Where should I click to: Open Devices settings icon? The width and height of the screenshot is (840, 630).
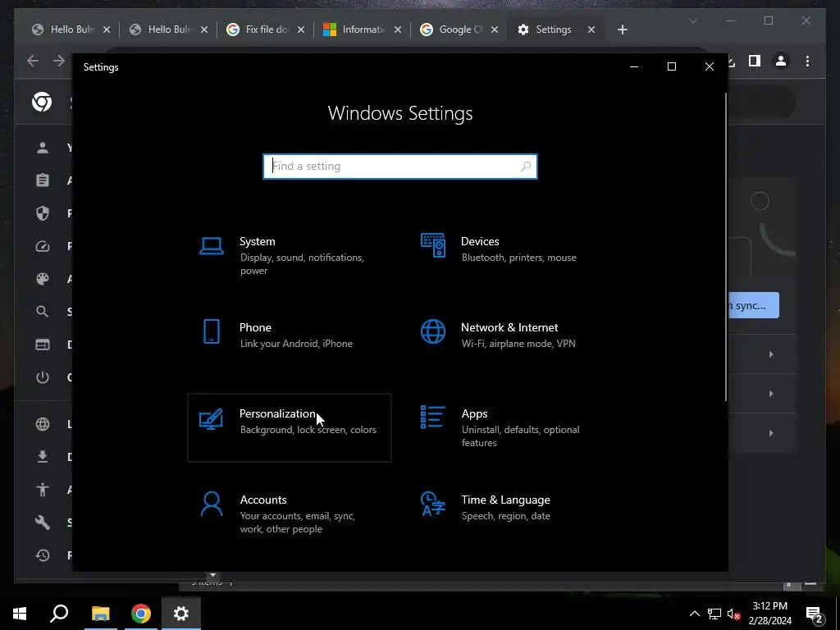[433, 245]
